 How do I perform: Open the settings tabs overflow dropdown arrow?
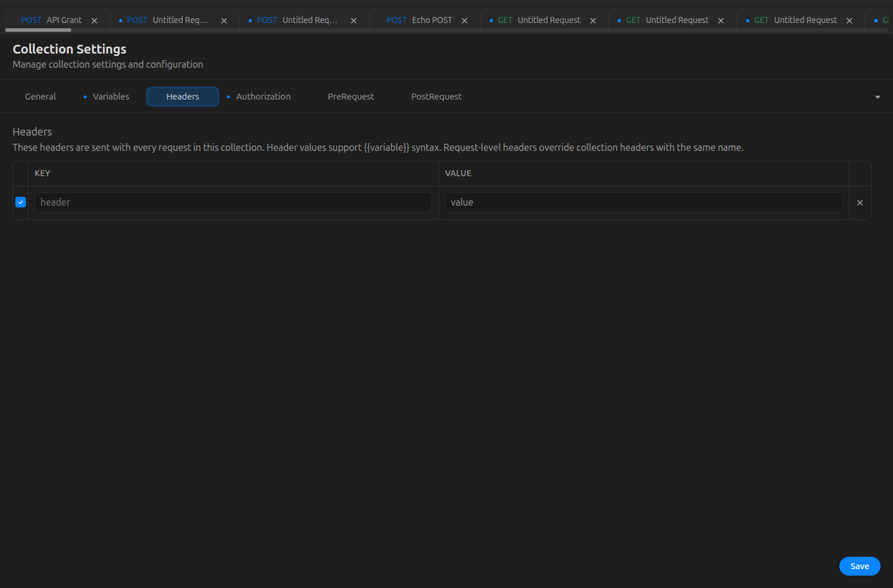pos(877,97)
